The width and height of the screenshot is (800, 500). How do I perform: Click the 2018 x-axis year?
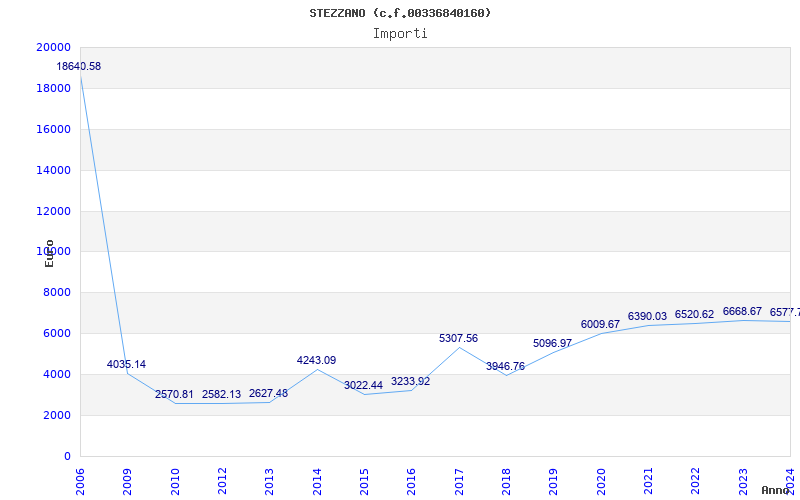(x=506, y=481)
